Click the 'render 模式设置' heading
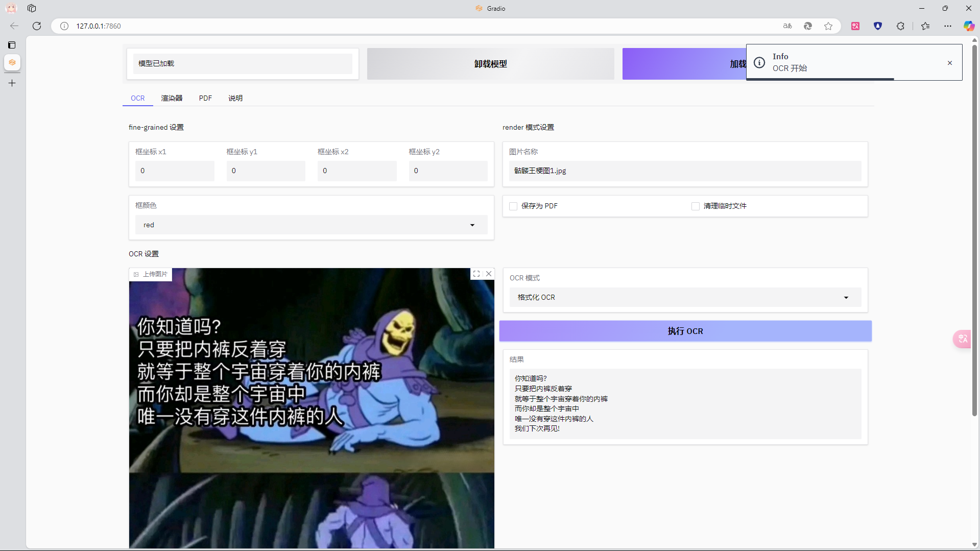980x551 pixels. coord(528,127)
